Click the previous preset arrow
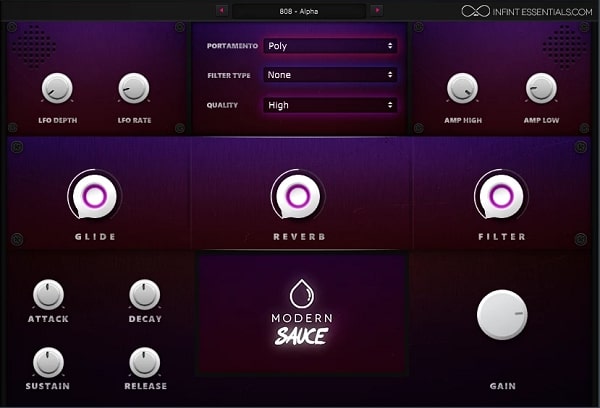Viewport: 600px width, 408px height. [222, 10]
